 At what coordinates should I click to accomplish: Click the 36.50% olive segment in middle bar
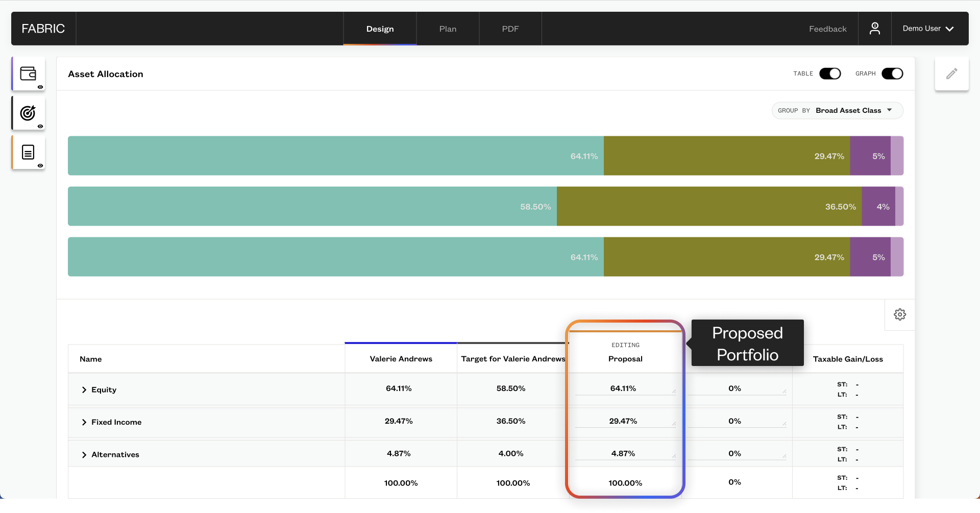tap(709, 206)
